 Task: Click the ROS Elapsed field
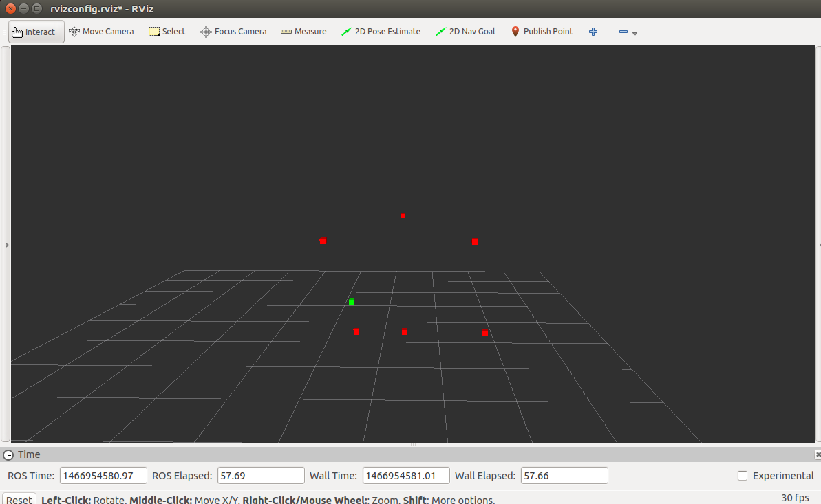(x=261, y=476)
